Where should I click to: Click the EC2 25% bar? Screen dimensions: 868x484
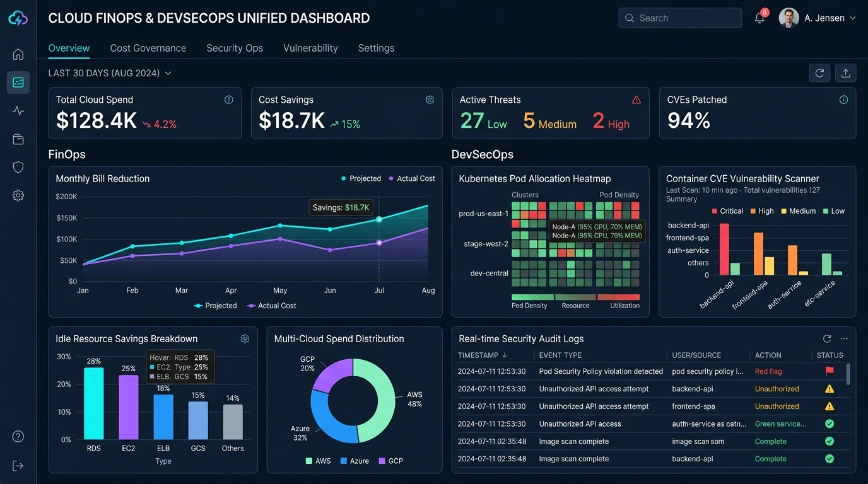point(129,407)
